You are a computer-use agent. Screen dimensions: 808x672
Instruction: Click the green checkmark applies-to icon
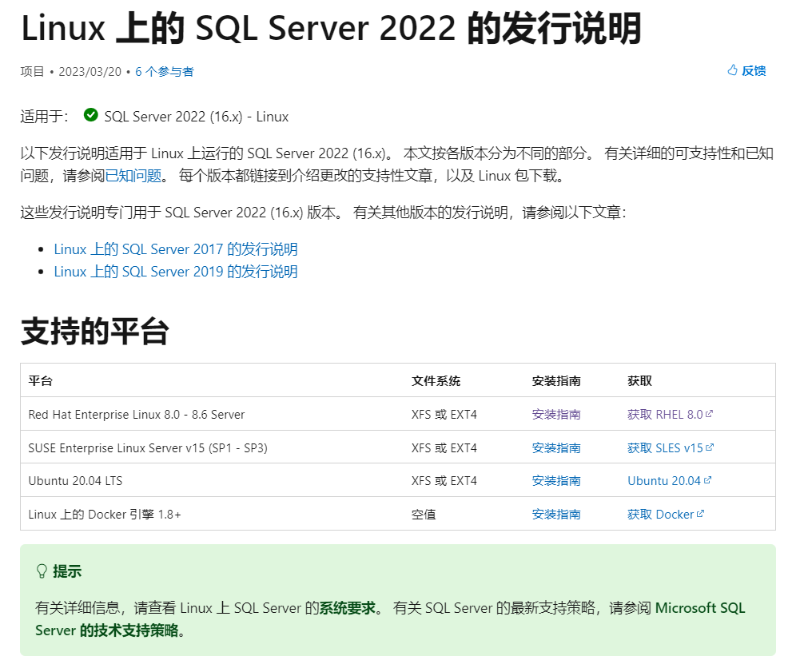point(90,115)
